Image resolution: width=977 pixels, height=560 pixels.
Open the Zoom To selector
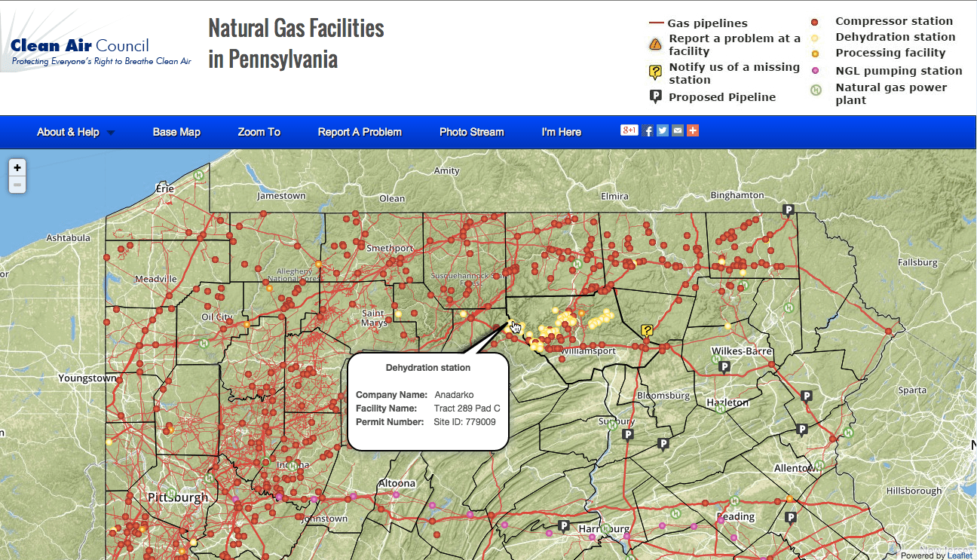[x=259, y=132]
